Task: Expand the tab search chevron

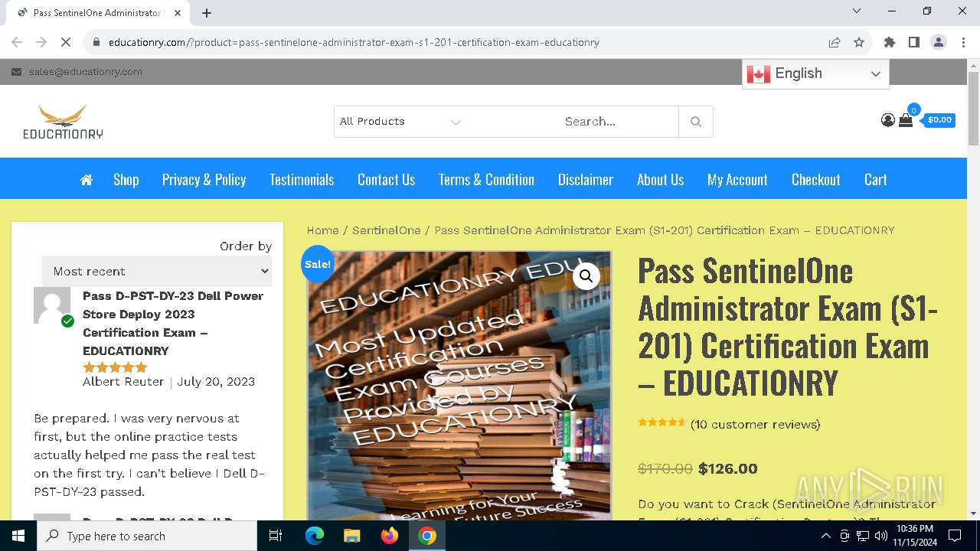Action: (x=857, y=11)
